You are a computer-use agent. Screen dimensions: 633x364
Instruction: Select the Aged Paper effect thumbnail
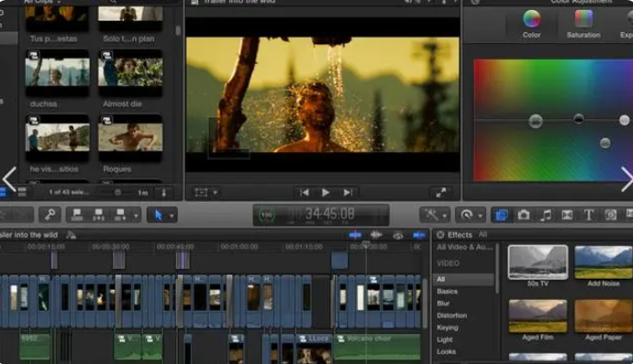[x=603, y=315]
